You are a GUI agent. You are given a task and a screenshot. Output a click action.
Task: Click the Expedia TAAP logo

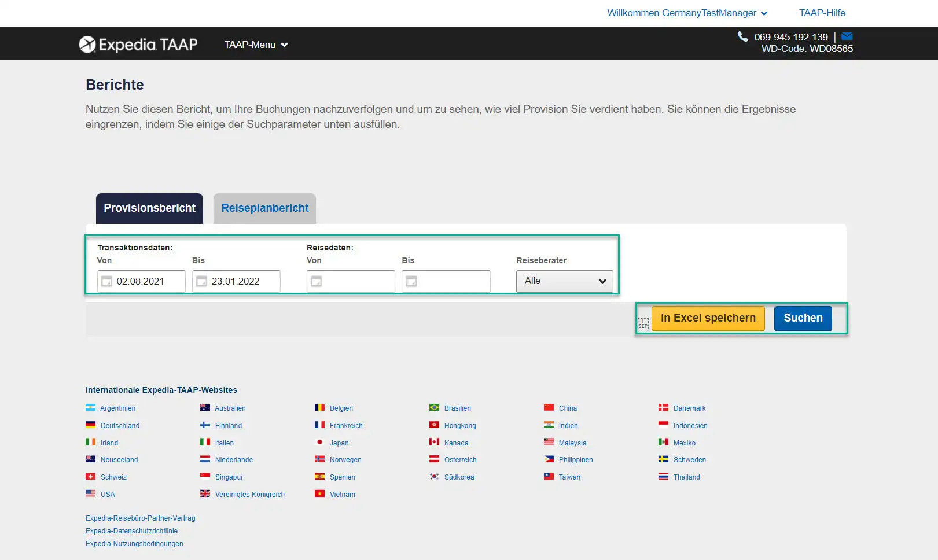pyautogui.click(x=138, y=45)
